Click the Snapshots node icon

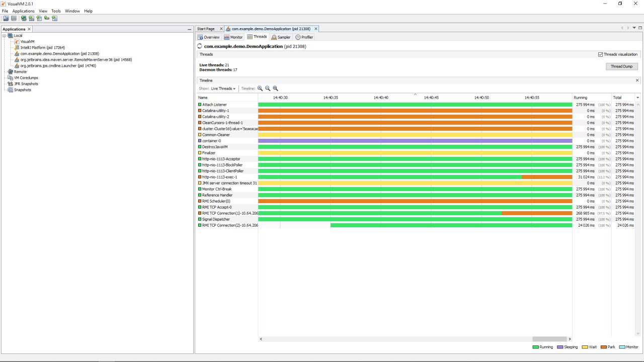pyautogui.click(x=10, y=90)
